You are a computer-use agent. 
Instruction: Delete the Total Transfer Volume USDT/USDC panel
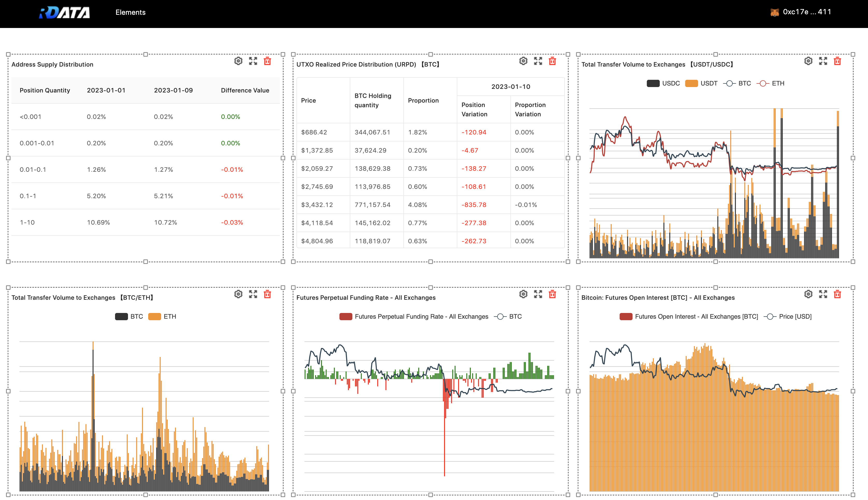click(x=837, y=61)
